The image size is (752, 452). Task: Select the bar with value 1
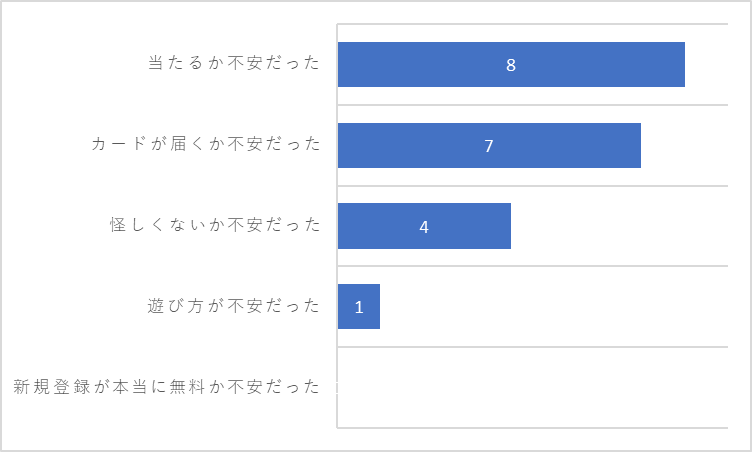359,307
